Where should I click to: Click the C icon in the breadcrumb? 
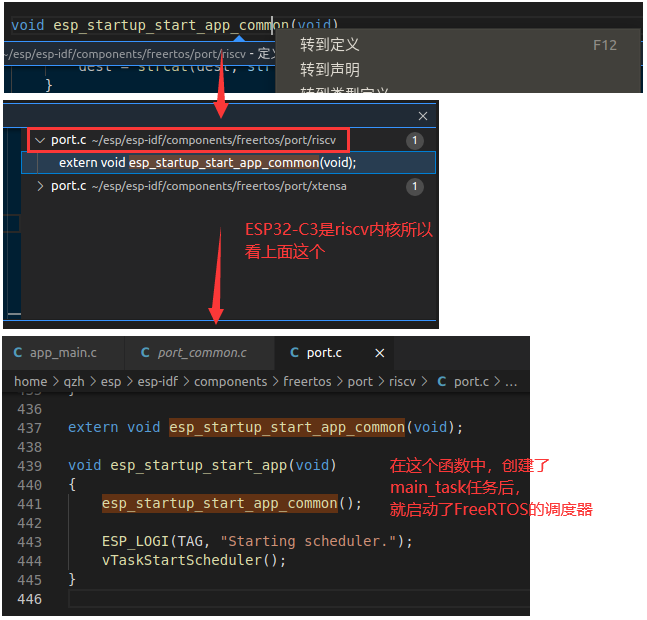(x=442, y=382)
